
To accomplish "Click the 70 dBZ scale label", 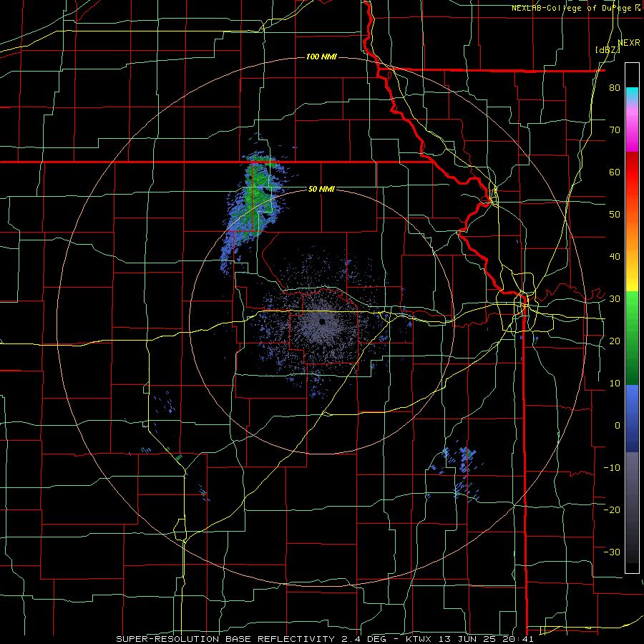I will coord(615,130).
